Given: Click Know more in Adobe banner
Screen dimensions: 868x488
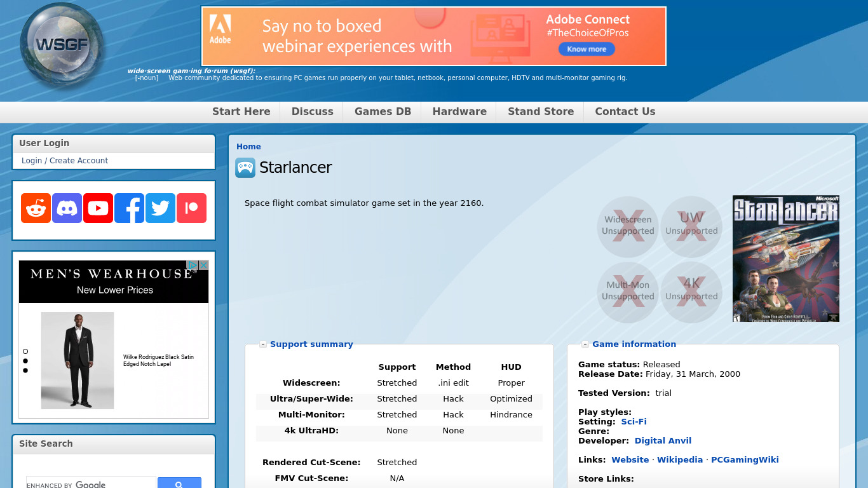Looking at the screenshot, I should pyautogui.click(x=587, y=49).
